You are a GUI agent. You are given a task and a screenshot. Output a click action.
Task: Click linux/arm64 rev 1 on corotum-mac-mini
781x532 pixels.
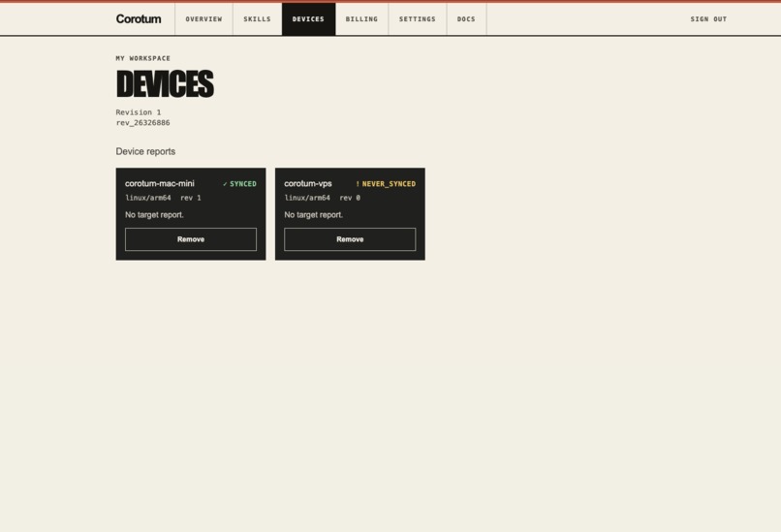click(x=163, y=198)
